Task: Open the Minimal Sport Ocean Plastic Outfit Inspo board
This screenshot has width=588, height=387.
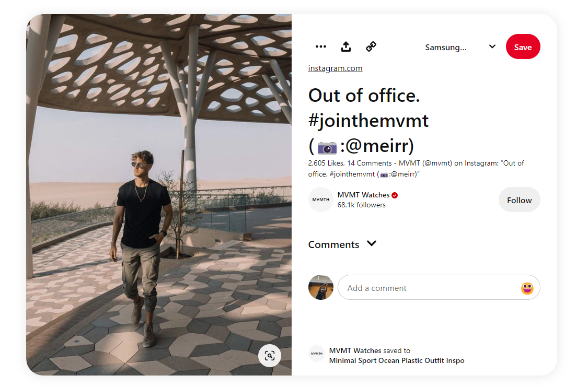Action: [396, 360]
